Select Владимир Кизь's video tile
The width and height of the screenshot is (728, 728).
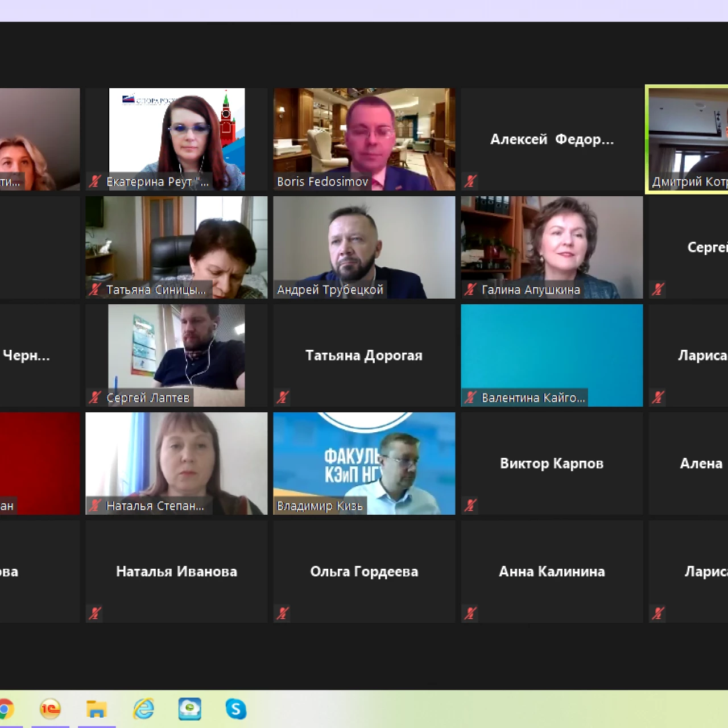364,464
